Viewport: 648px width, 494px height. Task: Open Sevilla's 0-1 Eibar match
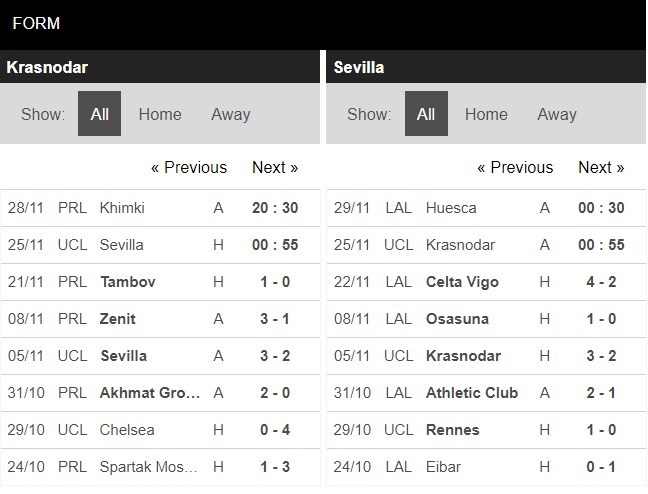coord(601,467)
